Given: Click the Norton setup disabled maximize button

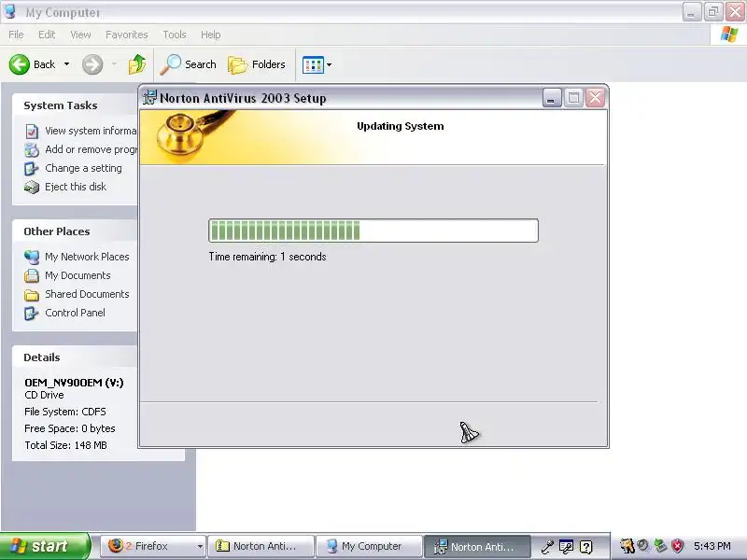Looking at the screenshot, I should (x=573, y=98).
